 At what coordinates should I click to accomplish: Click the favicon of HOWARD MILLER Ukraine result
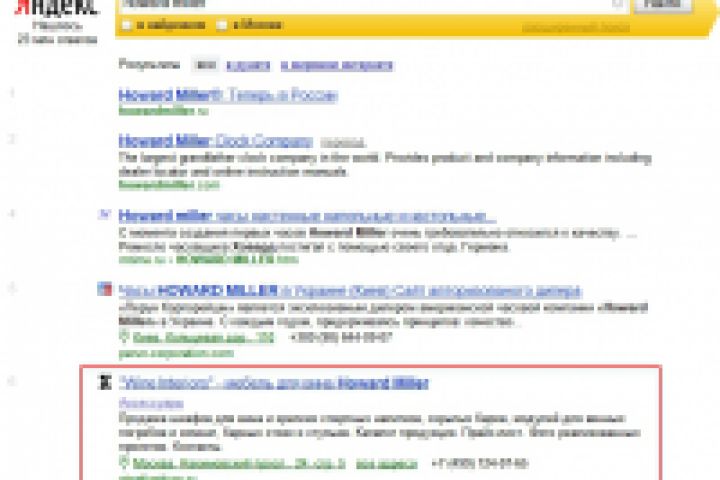105,289
